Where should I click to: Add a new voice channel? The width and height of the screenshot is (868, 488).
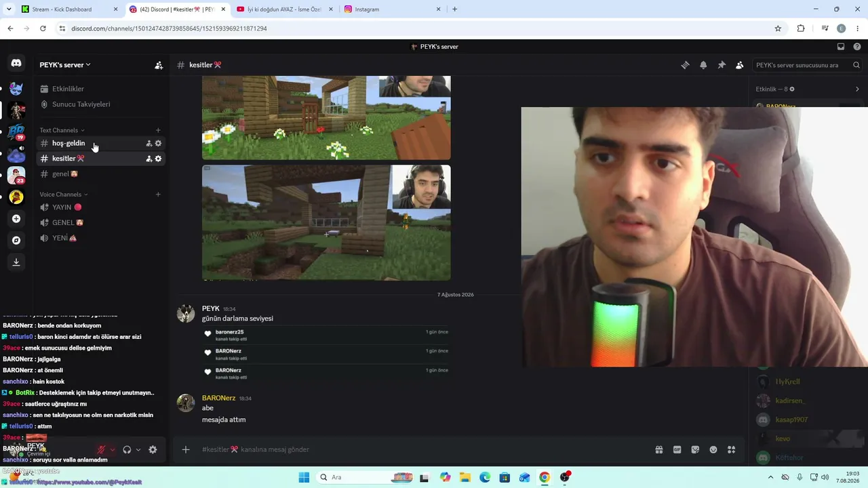click(158, 195)
